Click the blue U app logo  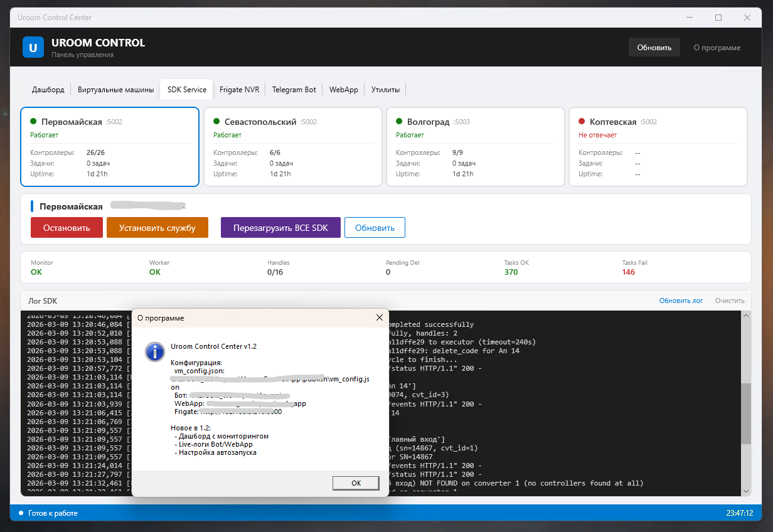[x=33, y=47]
